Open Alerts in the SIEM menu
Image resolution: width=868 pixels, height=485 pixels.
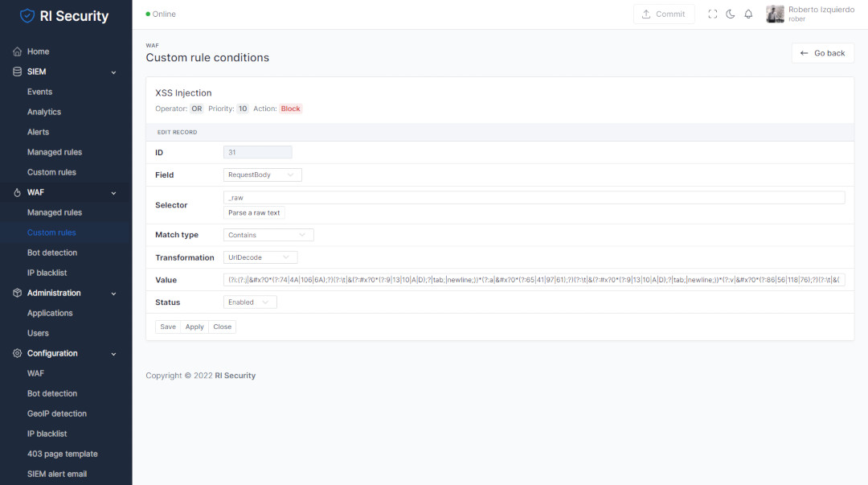38,132
